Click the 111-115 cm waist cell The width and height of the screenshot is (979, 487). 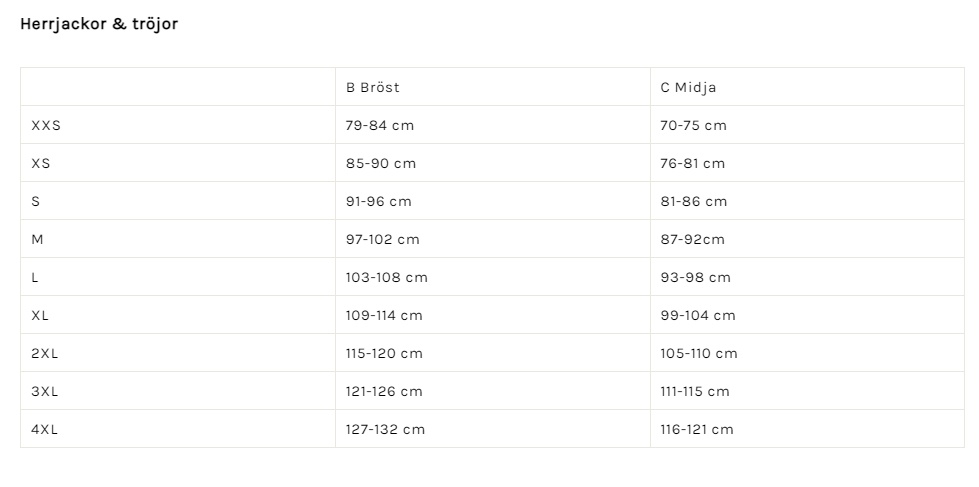coord(695,391)
